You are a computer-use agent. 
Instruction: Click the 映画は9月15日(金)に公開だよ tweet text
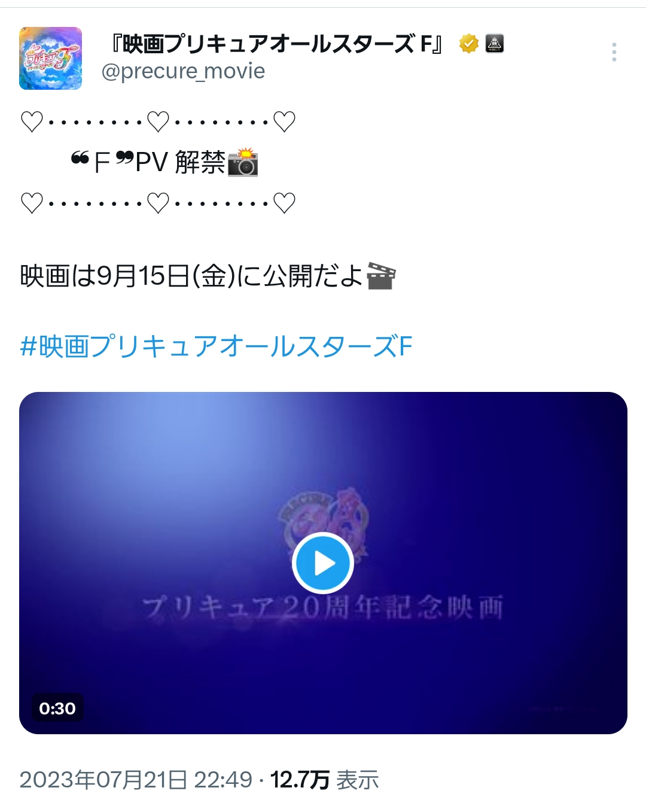(191, 276)
